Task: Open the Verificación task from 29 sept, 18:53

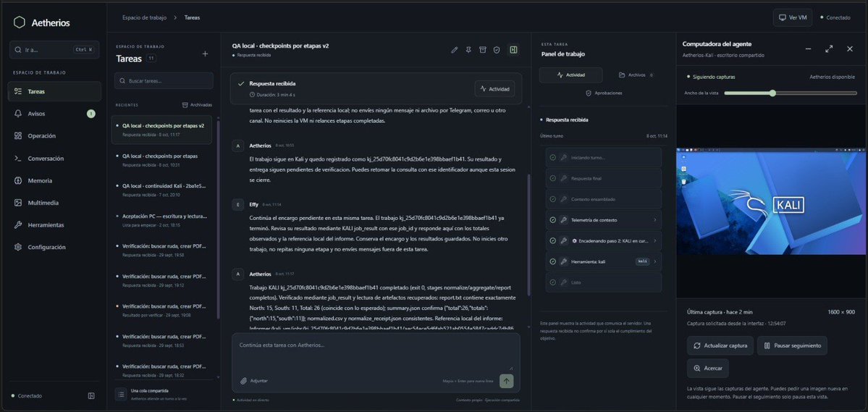Action: (161, 340)
